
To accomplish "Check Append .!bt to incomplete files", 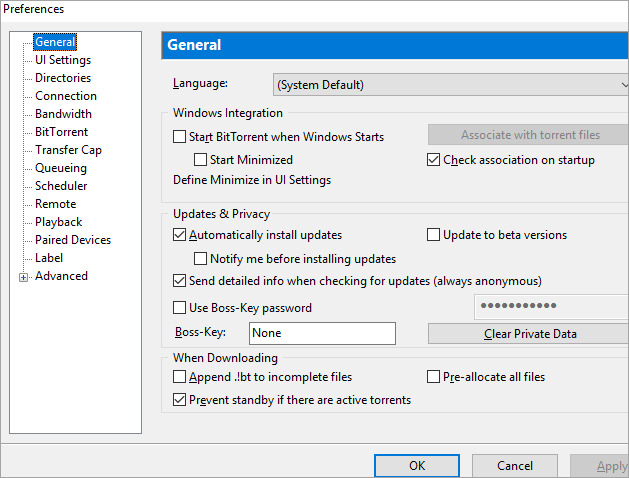I will (180, 378).
